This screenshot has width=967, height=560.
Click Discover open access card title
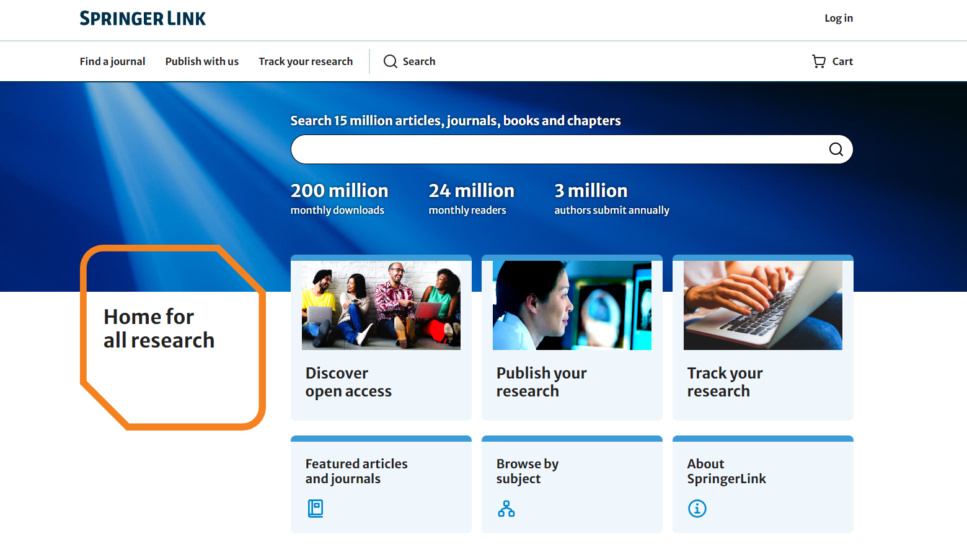point(348,382)
